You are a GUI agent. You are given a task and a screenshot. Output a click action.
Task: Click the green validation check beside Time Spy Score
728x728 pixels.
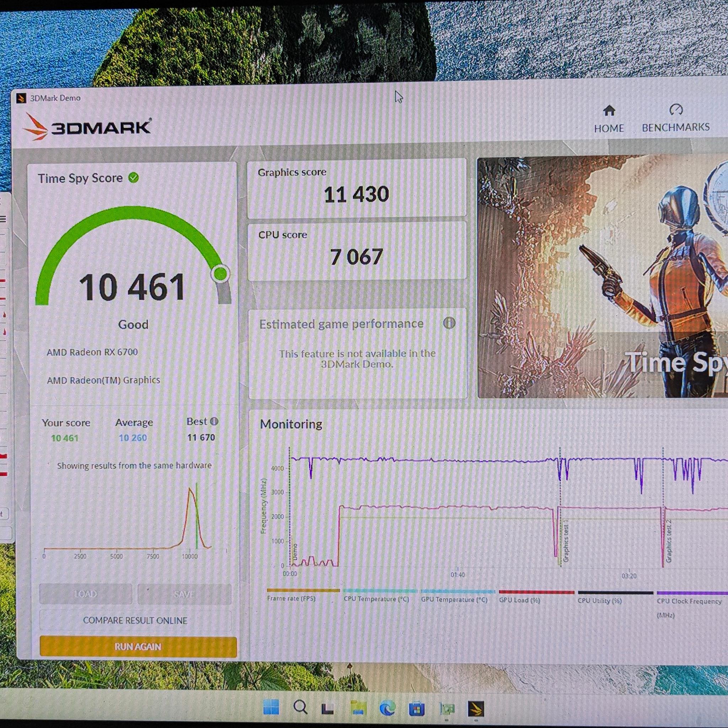click(133, 177)
